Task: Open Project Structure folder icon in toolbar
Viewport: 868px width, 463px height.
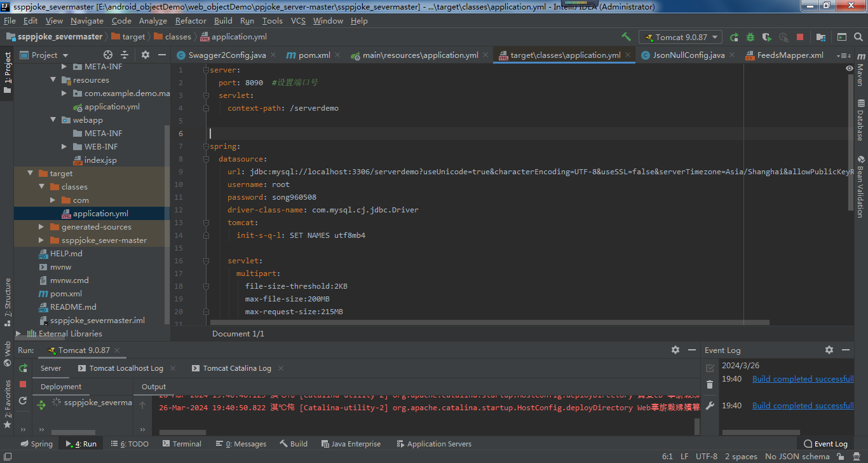Action: click(821, 37)
